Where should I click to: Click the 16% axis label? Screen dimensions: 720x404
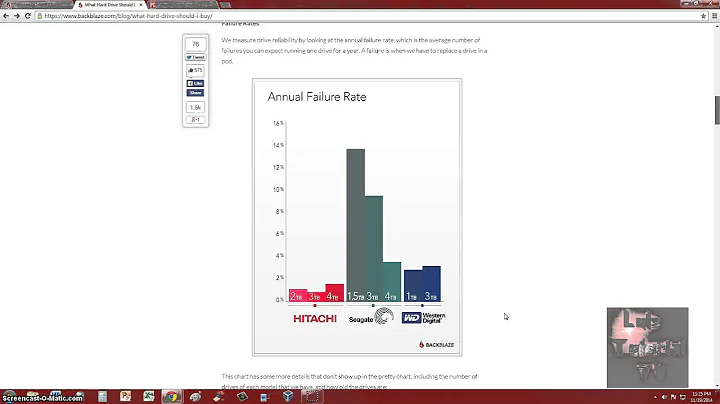(278, 123)
